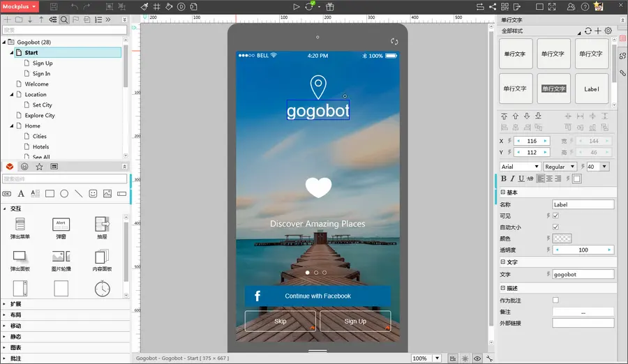Click the share icon in top toolbar
Screen dimensions: 628x364
pos(492,7)
